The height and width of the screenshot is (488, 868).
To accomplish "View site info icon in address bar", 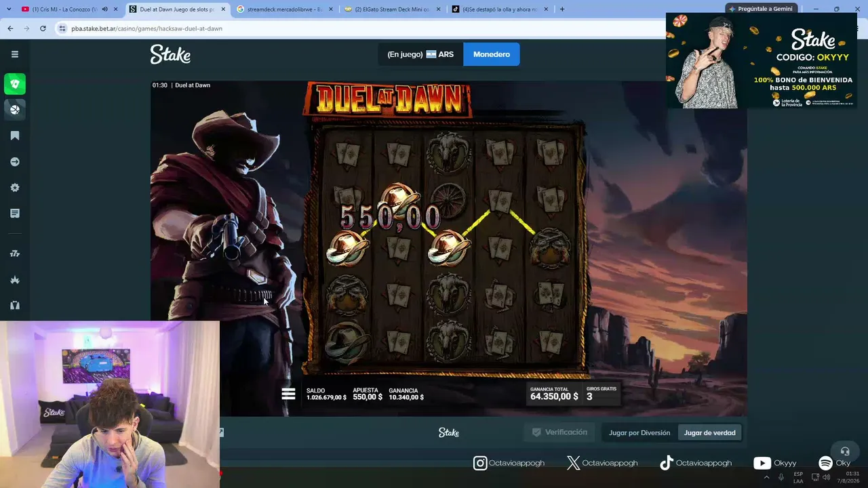I will (x=62, y=28).
